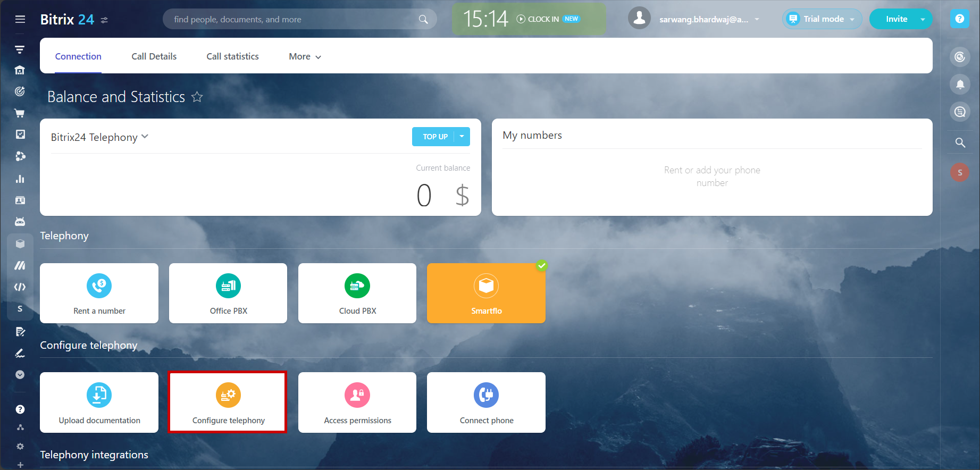980x470 pixels.
Task: Click the search magnifier in search bar
Action: [x=423, y=19]
